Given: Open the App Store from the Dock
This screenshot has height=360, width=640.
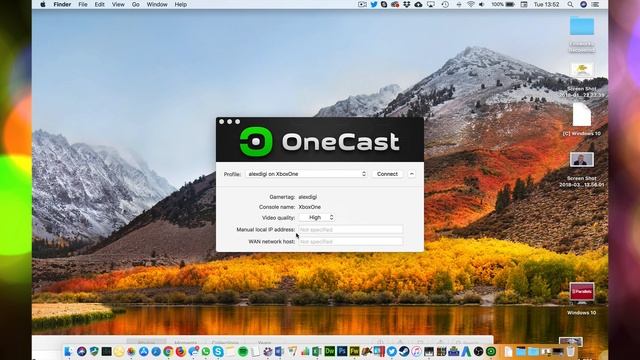Looking at the screenshot, I should coord(144,351).
